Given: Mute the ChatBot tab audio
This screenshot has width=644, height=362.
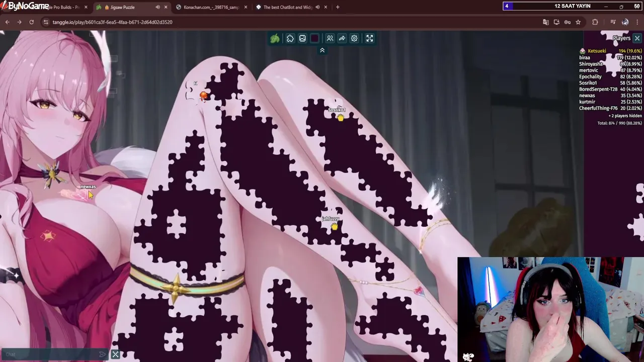Looking at the screenshot, I should 317,7.
